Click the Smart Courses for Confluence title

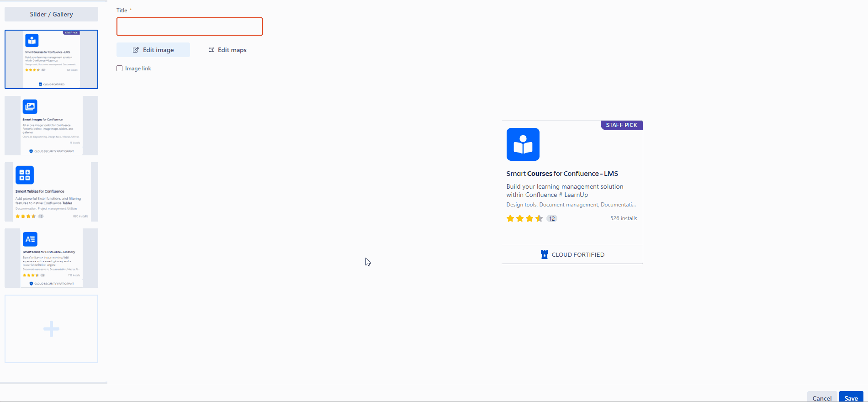(562, 174)
